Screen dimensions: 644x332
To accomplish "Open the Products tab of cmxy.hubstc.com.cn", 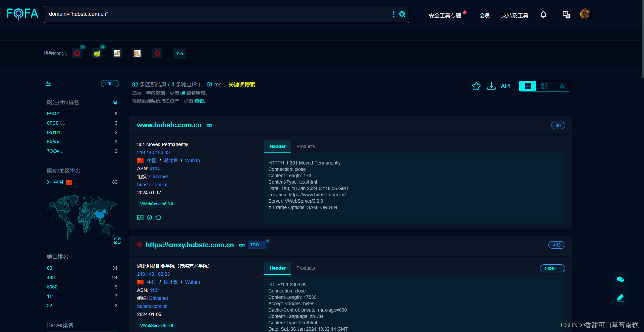I will tap(306, 268).
